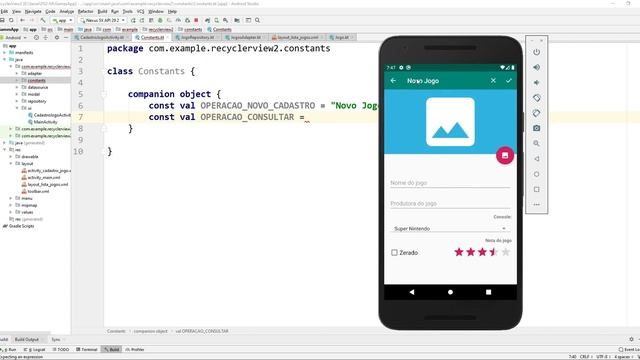Image resolution: width=640 pixels, height=360 pixels.
Task: Open Project panel settings gear
Action: click(x=57, y=38)
